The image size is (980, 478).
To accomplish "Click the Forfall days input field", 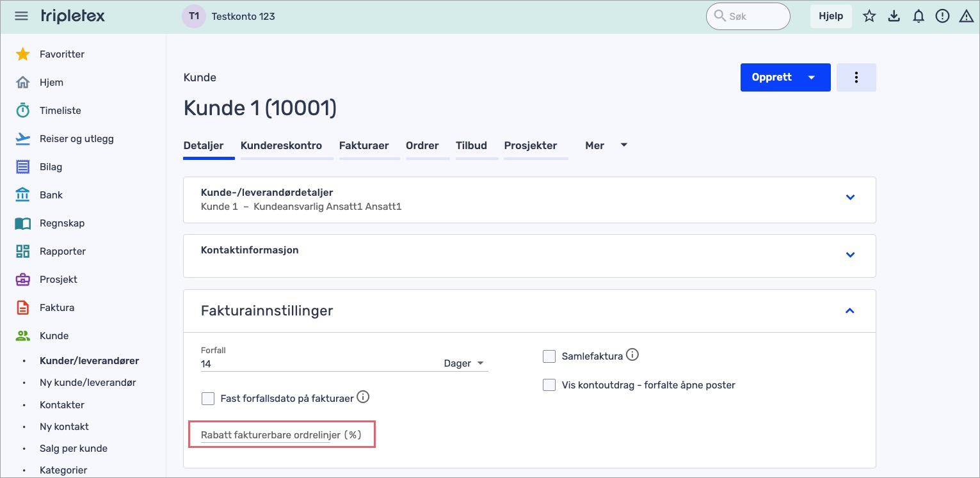I will pyautogui.click(x=320, y=363).
